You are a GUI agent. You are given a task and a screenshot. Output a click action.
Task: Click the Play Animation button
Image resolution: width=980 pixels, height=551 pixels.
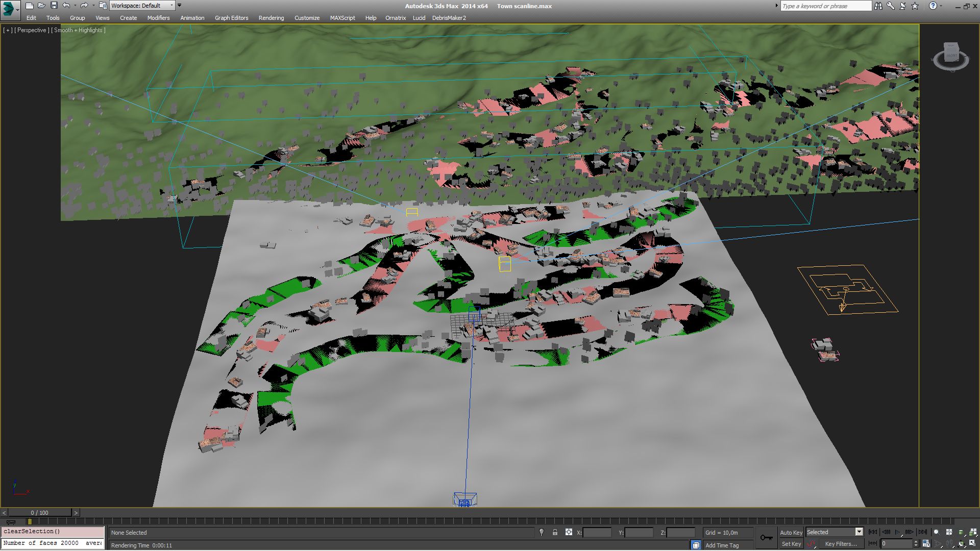click(x=898, y=532)
